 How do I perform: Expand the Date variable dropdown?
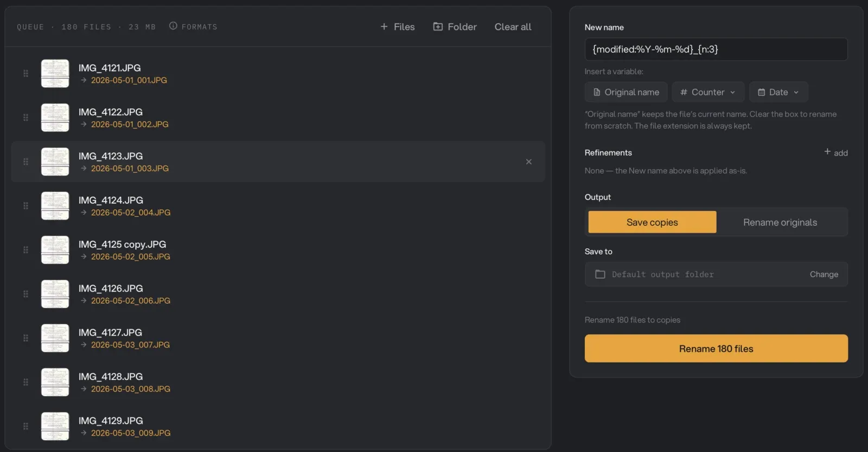pyautogui.click(x=778, y=92)
